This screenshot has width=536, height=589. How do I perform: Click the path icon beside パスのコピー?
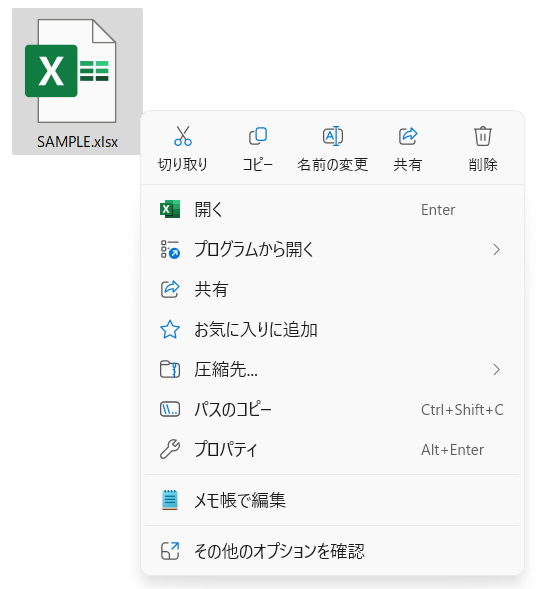point(170,409)
